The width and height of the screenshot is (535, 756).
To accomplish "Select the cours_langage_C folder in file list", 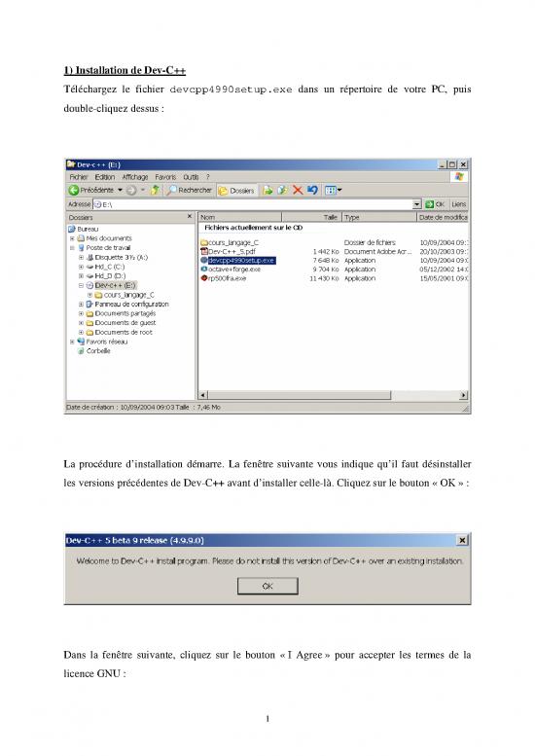I will 233,242.
